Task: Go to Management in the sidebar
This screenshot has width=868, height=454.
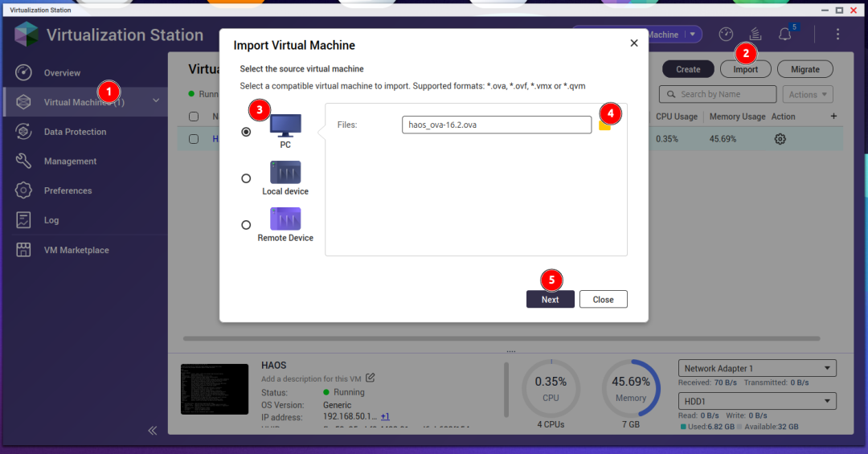Action: click(x=70, y=162)
